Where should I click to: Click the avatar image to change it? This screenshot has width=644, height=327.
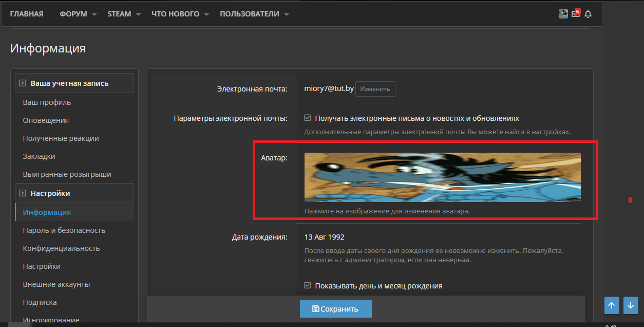[x=443, y=177]
